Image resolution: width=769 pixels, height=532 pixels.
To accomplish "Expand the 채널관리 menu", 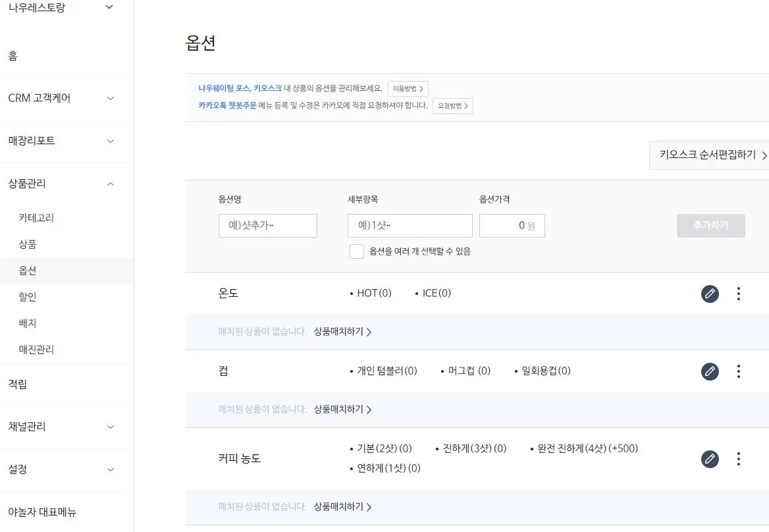I will pyautogui.click(x=111, y=427).
